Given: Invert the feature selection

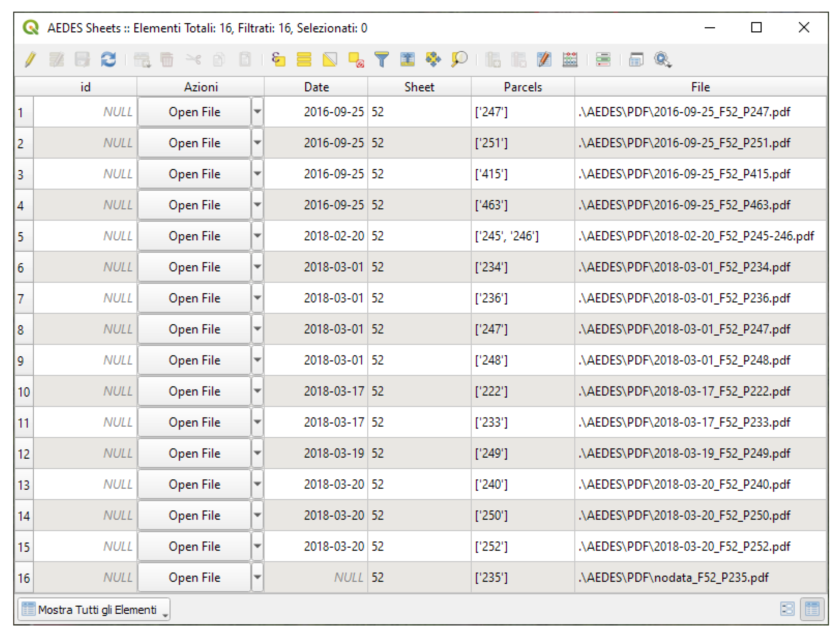Looking at the screenshot, I should (x=330, y=60).
